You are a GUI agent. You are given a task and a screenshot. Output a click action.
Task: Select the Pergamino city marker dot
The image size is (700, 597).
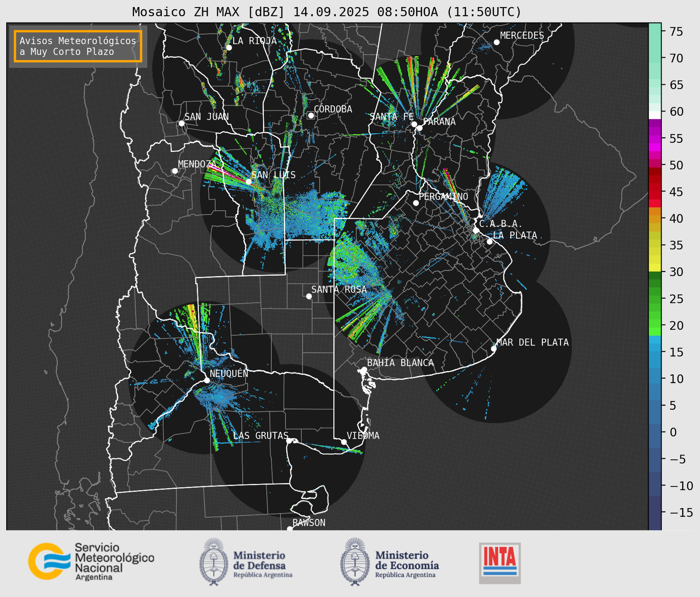click(416, 203)
